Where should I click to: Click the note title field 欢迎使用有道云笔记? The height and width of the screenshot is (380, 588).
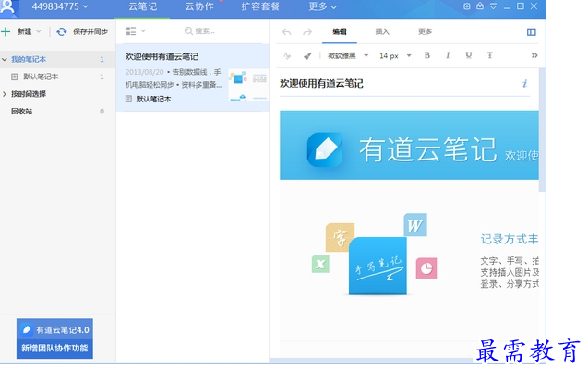coord(321,84)
